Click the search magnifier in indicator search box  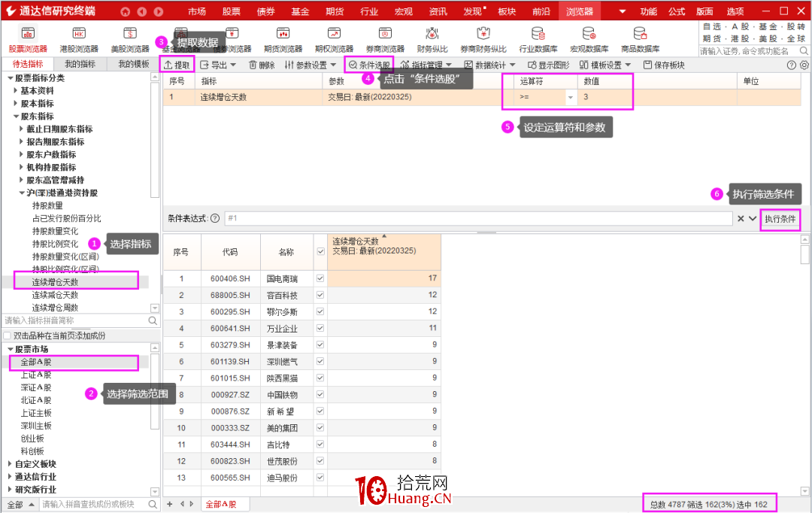[x=153, y=320]
